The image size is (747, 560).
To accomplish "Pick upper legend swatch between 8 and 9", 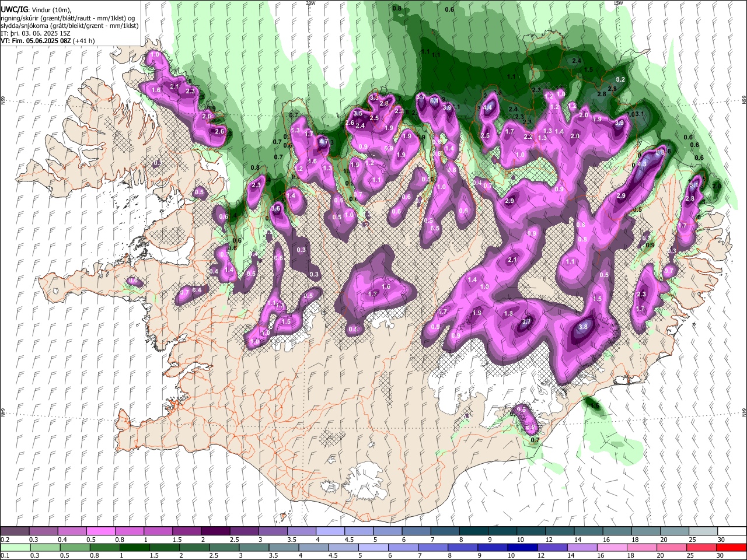I will point(474,531).
